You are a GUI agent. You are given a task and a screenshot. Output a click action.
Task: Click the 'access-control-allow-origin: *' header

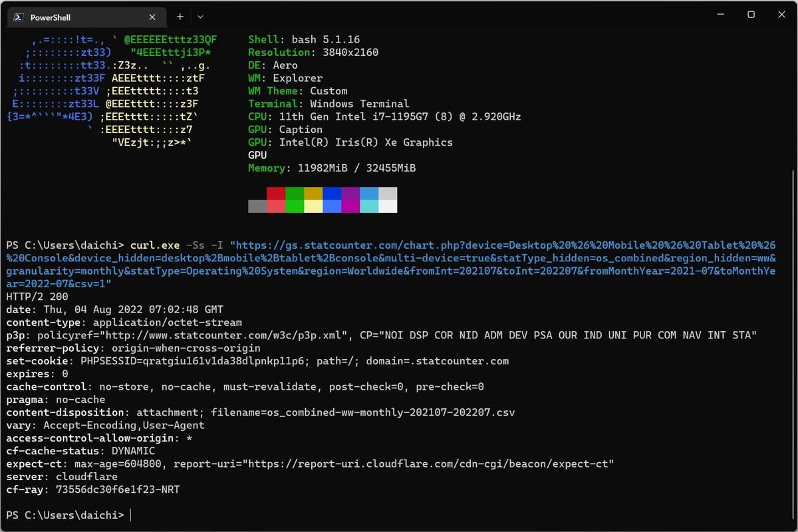(x=99, y=438)
